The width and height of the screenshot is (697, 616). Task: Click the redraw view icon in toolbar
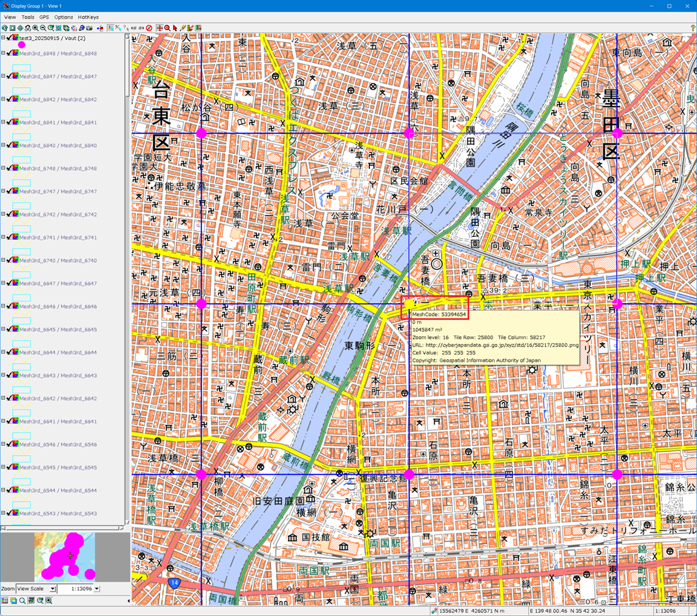coord(5,28)
